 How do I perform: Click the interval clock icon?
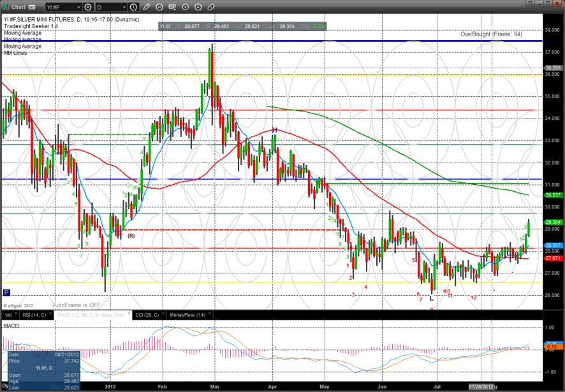point(133,8)
